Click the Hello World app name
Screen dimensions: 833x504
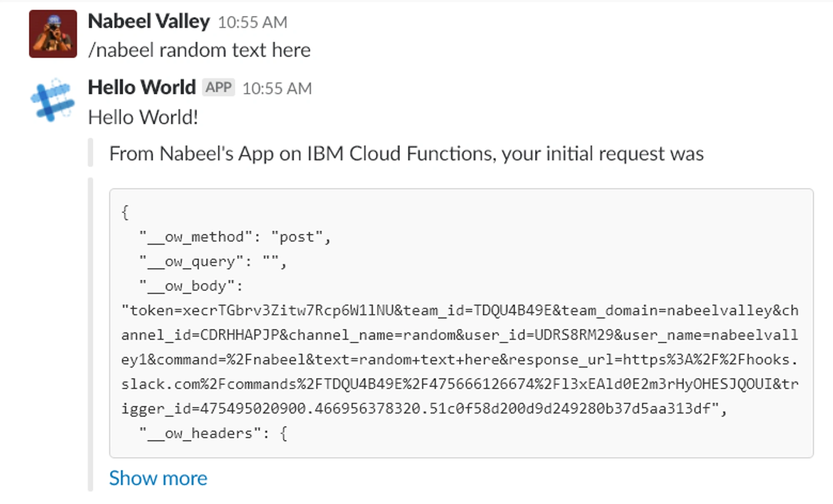coord(142,87)
